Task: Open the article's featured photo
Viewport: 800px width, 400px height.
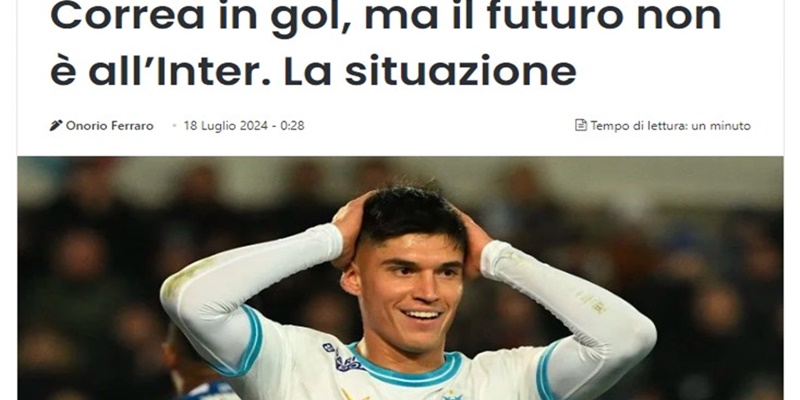Action: pos(401,278)
